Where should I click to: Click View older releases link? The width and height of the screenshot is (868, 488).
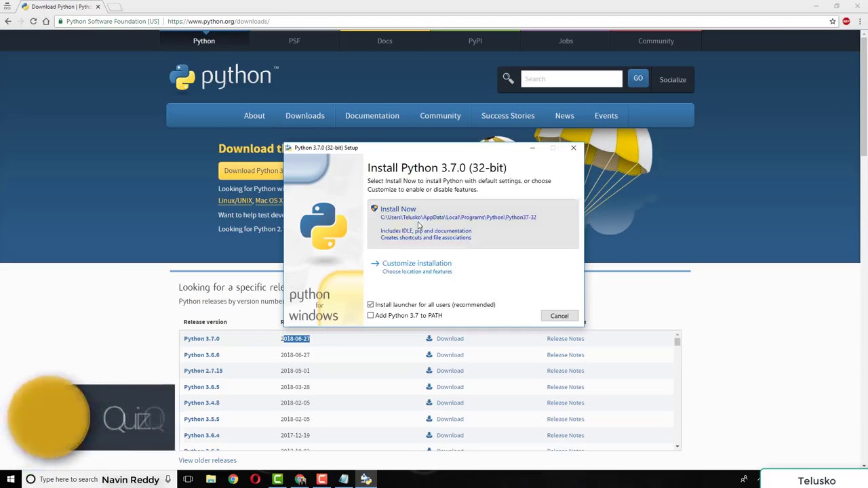208,460
